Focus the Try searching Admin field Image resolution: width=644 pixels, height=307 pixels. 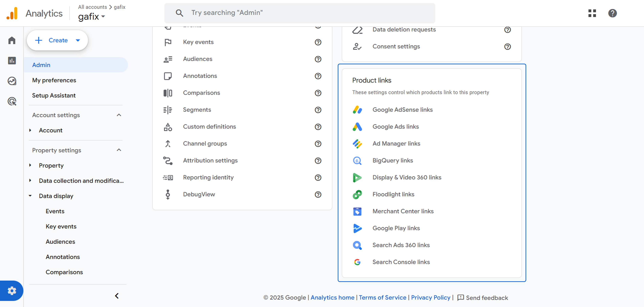click(299, 13)
